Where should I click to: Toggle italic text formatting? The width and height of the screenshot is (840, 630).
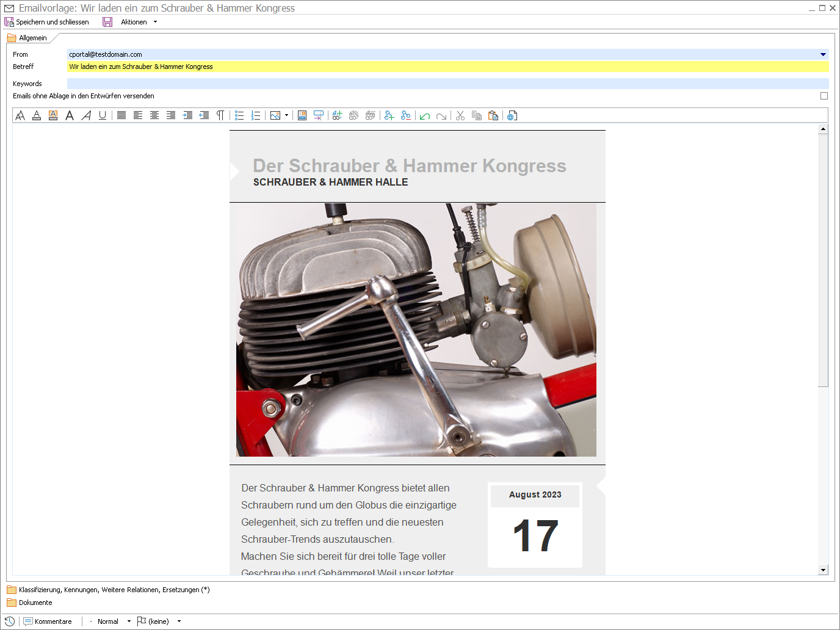coord(86,115)
